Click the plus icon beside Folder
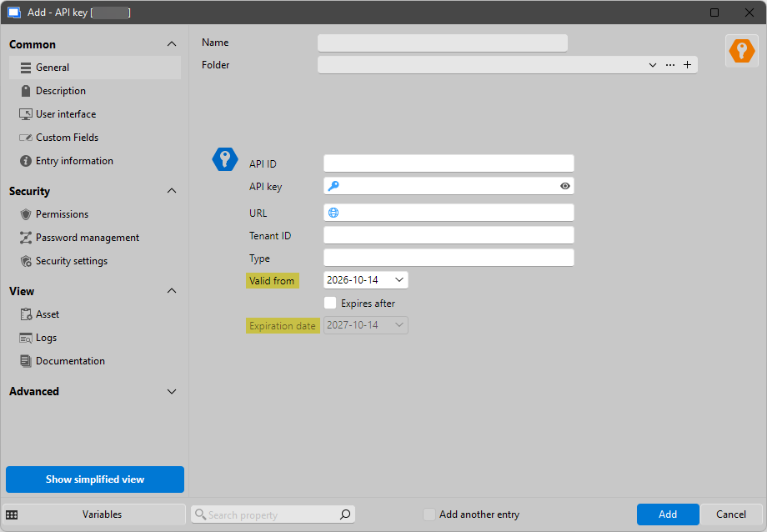 click(x=687, y=64)
